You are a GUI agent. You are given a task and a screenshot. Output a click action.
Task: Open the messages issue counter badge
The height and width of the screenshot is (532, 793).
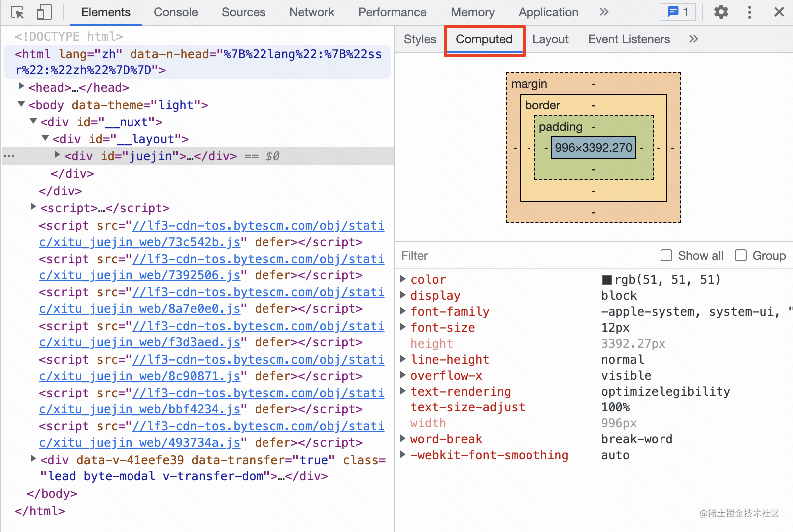pos(678,12)
